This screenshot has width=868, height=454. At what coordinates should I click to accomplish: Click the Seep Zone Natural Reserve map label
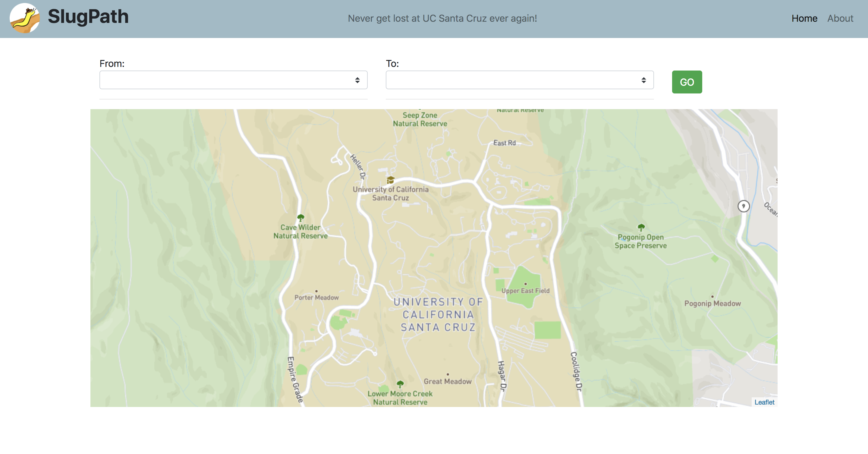point(420,119)
